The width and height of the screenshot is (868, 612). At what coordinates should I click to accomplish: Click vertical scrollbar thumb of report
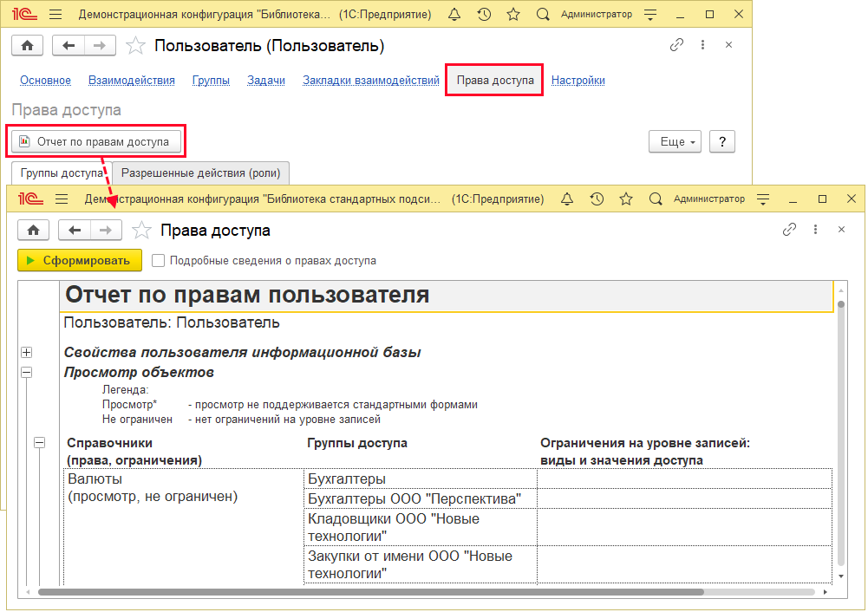pos(841,434)
